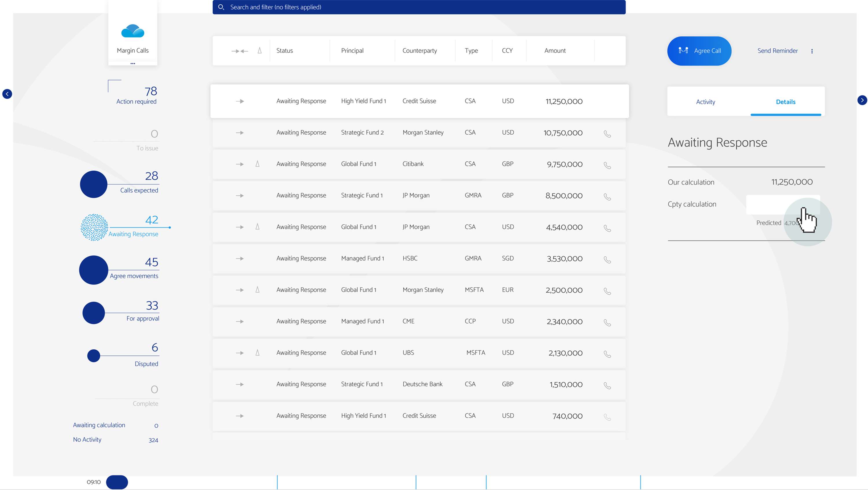Click the left chevron navigation arrow
868x490 pixels.
click(x=7, y=94)
